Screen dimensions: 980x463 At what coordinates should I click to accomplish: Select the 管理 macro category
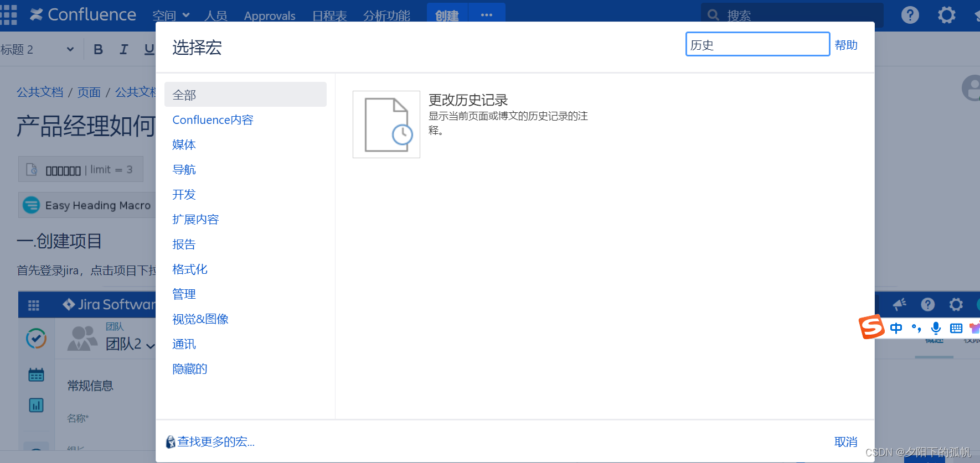tap(184, 294)
